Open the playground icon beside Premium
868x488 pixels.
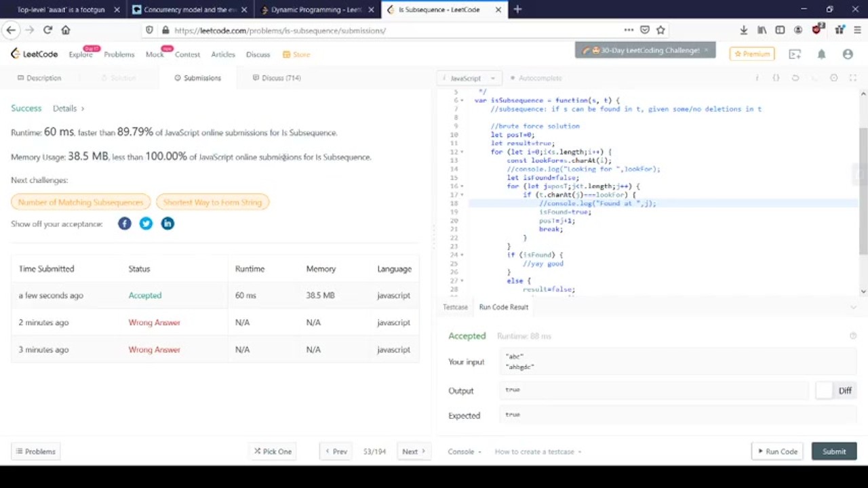[x=795, y=54]
